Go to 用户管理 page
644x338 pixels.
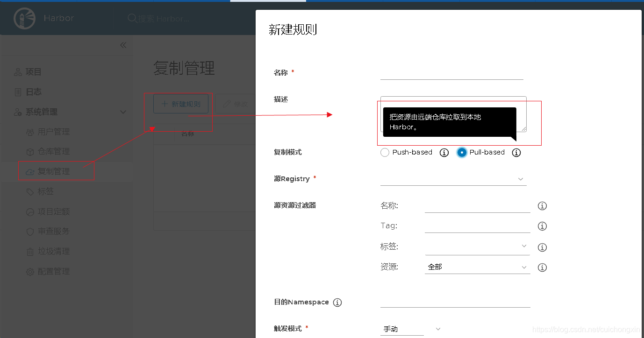54,132
